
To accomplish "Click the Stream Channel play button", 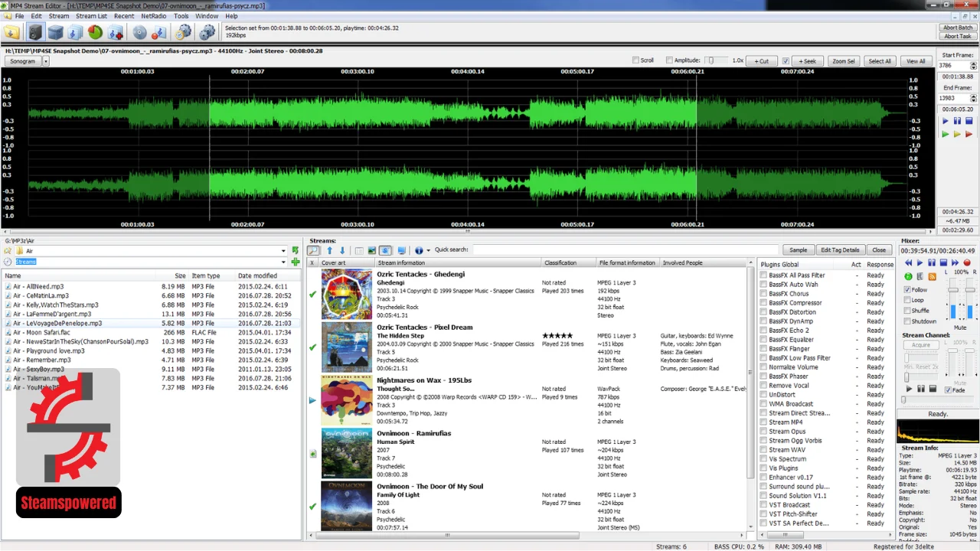I will 909,389.
